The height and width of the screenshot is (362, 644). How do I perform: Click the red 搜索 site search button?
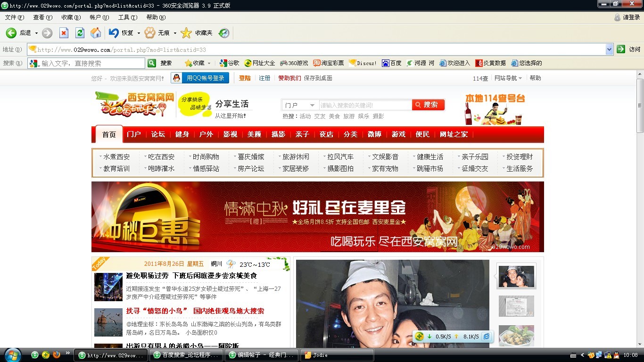coord(428,105)
